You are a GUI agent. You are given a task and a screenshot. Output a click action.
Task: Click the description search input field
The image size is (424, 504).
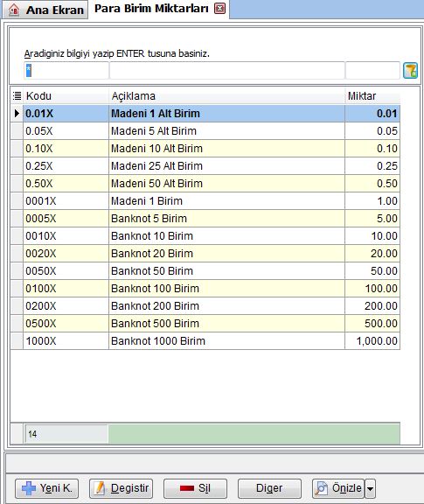(x=227, y=70)
